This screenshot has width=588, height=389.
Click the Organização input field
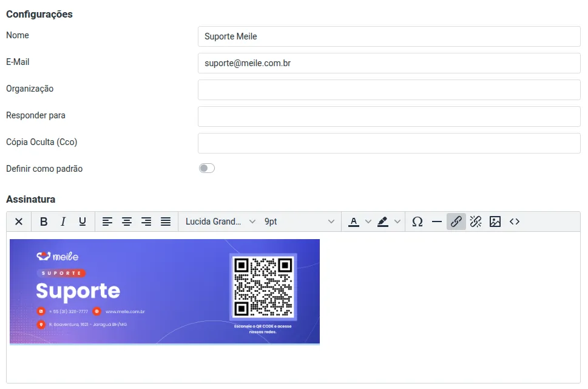(389, 90)
